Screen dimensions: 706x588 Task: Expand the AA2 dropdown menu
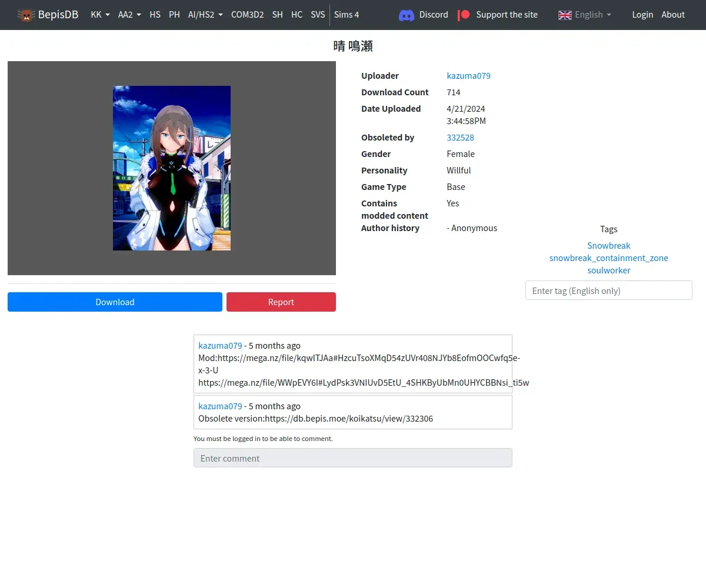click(129, 15)
